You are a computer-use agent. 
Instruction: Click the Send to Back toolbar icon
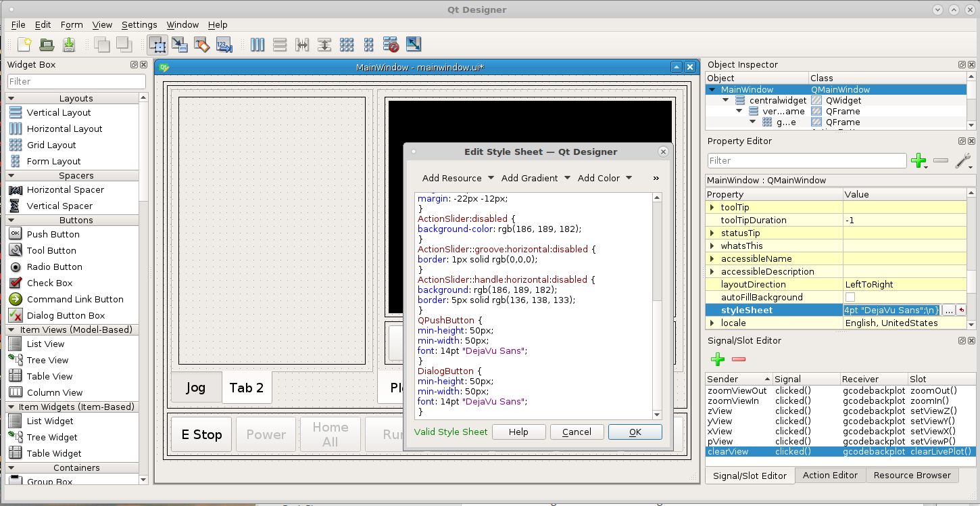pos(103,45)
